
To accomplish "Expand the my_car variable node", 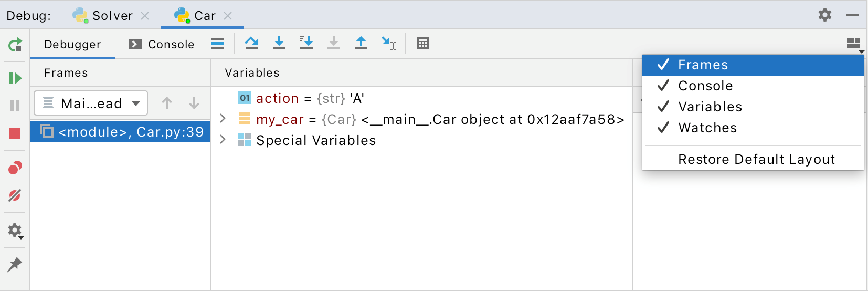I will pyautogui.click(x=223, y=119).
